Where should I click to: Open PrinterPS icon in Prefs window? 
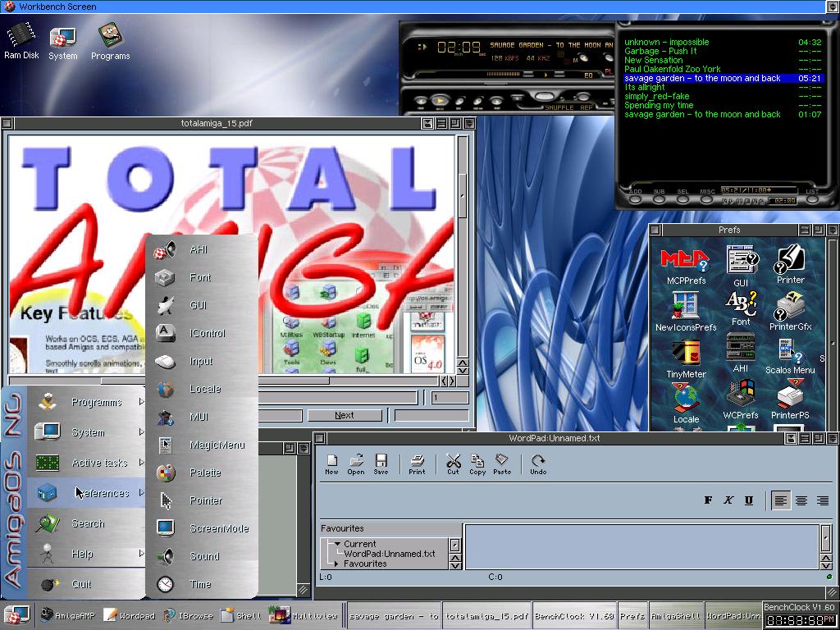click(790, 399)
